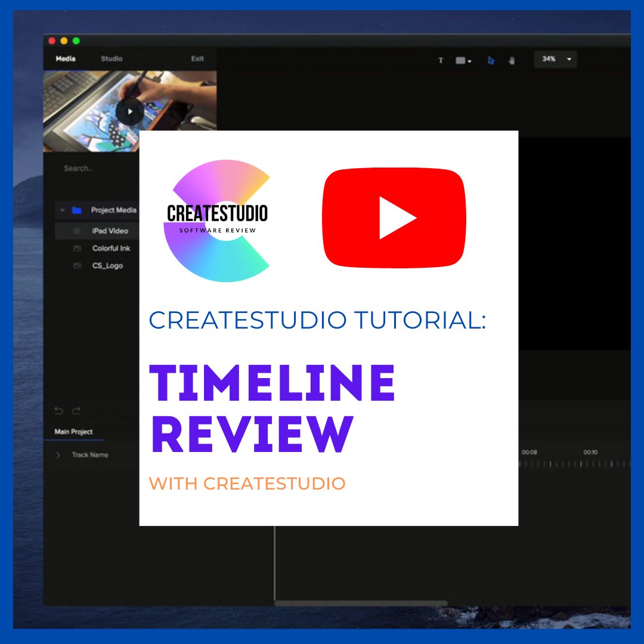Click the yellow macOS minimize button

[64, 41]
